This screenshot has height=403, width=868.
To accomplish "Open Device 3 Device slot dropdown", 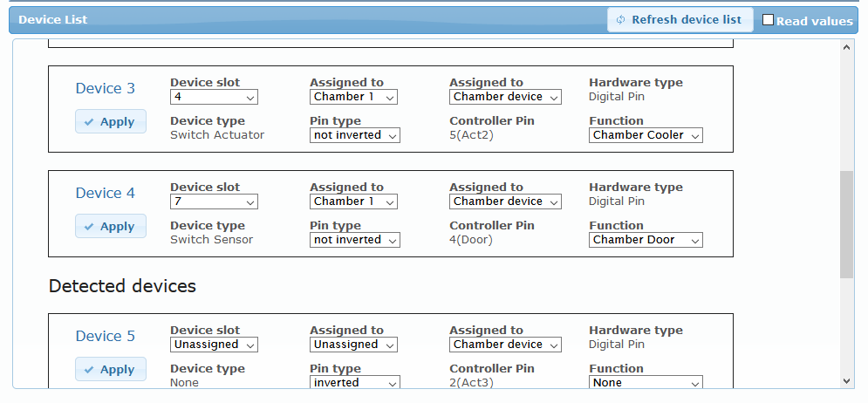I will coord(214,97).
